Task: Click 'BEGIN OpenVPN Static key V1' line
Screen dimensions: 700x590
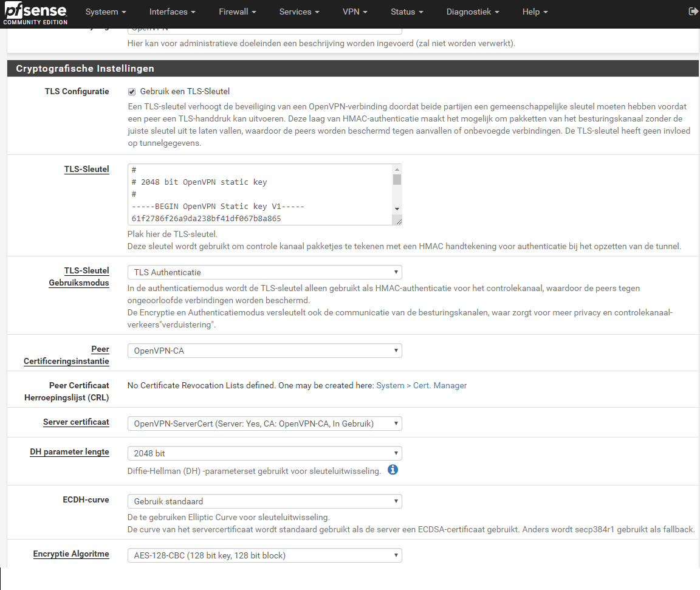Action: click(218, 206)
